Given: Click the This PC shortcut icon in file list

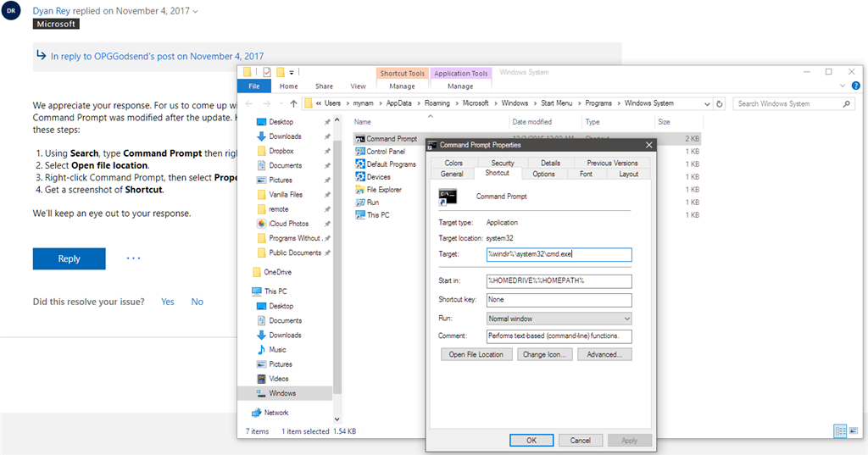Looking at the screenshot, I should click(359, 214).
